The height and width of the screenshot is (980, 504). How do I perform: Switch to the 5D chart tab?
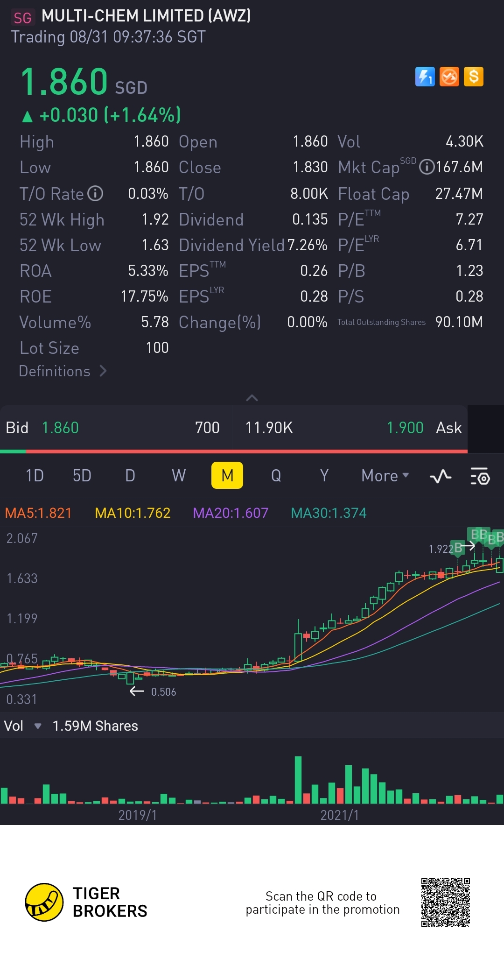(x=82, y=476)
